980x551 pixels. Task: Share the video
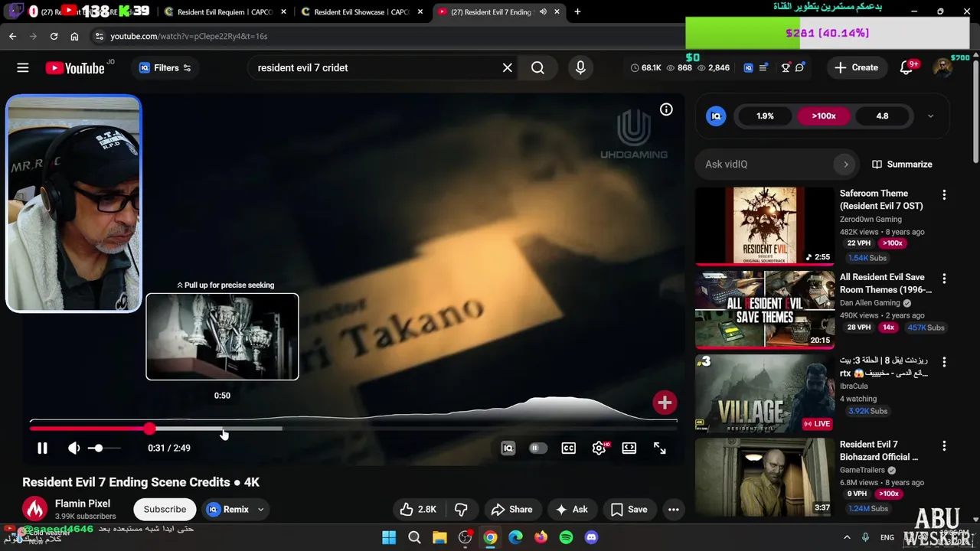click(511, 510)
